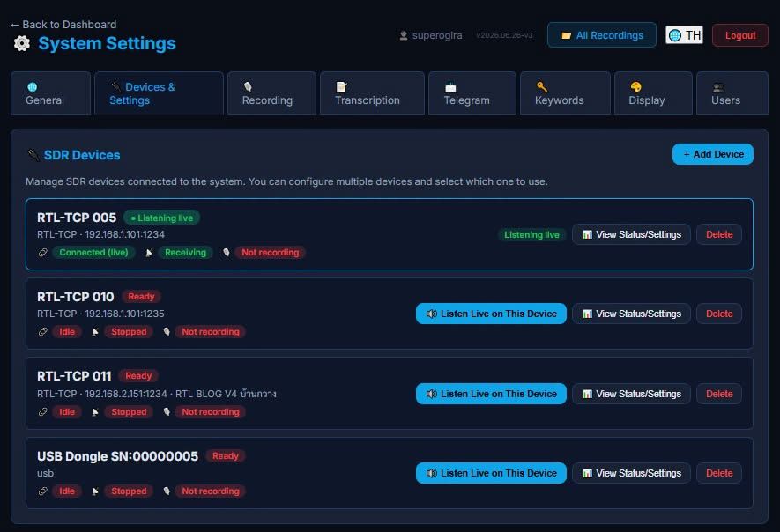Screen dimensions: 780x532
Task: Delete the RTL-TCP 005 device
Action: click(719, 234)
